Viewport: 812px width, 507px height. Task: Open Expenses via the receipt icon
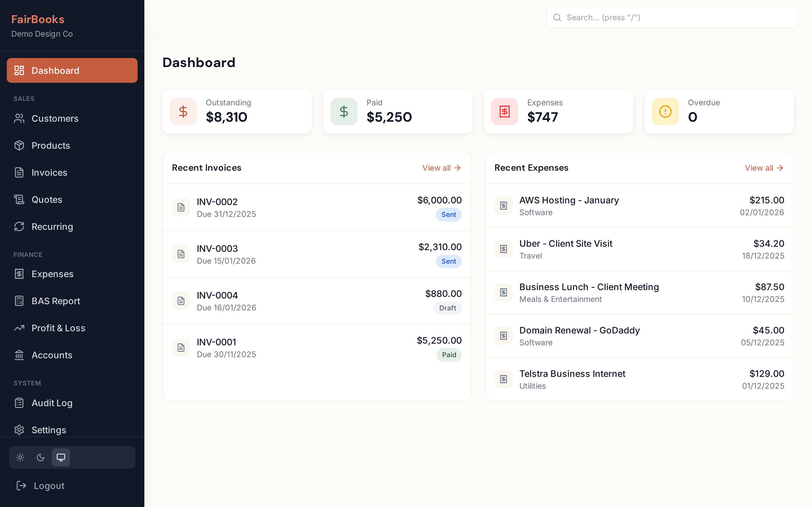coord(19,274)
